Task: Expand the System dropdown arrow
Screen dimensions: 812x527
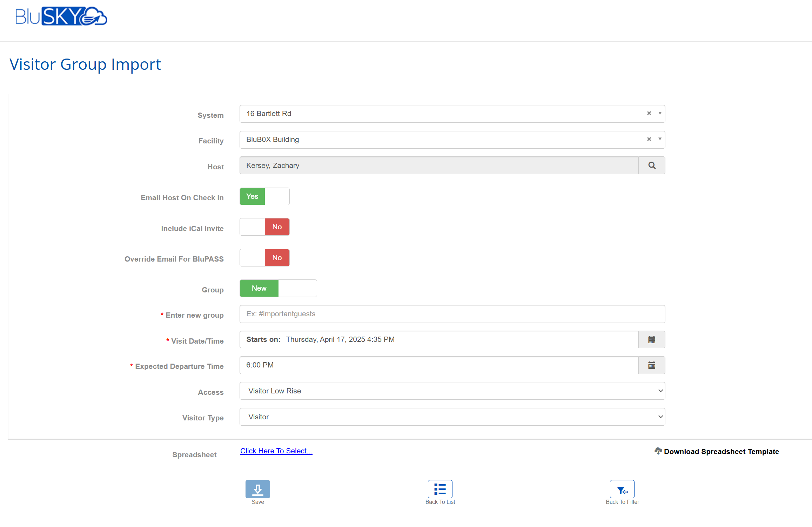Action: [x=660, y=113]
